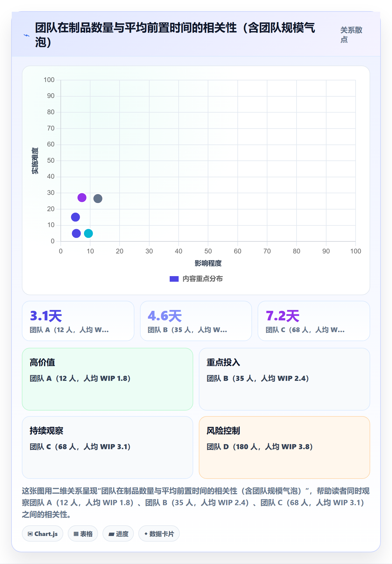Select the purple bubble on the scatter chart
The width and height of the screenshot is (392, 564).
click(x=82, y=197)
